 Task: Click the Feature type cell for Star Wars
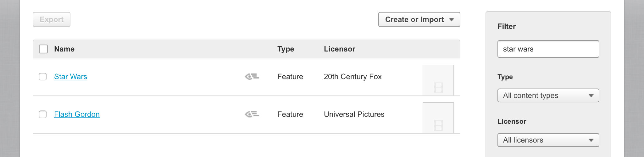(290, 77)
